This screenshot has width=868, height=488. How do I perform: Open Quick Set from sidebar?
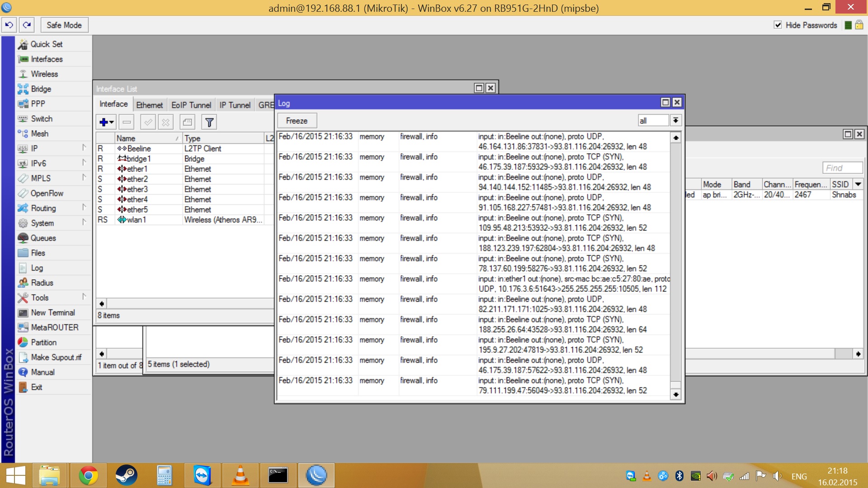[x=47, y=44]
